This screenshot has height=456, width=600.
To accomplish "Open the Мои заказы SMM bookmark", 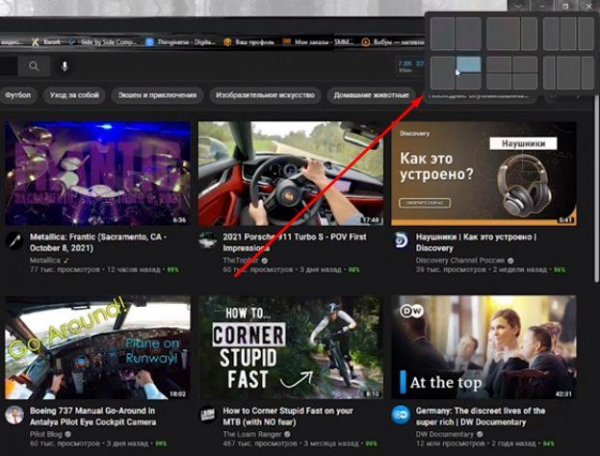I will (318, 42).
